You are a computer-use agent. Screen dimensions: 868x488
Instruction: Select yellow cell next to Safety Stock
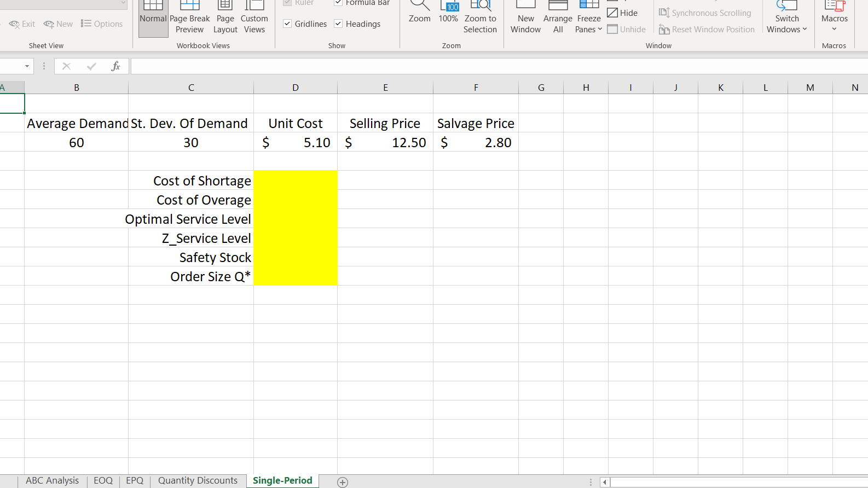296,257
